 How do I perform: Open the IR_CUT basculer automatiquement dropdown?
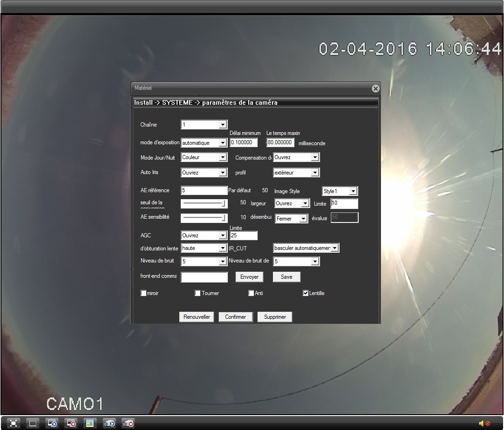306,248
